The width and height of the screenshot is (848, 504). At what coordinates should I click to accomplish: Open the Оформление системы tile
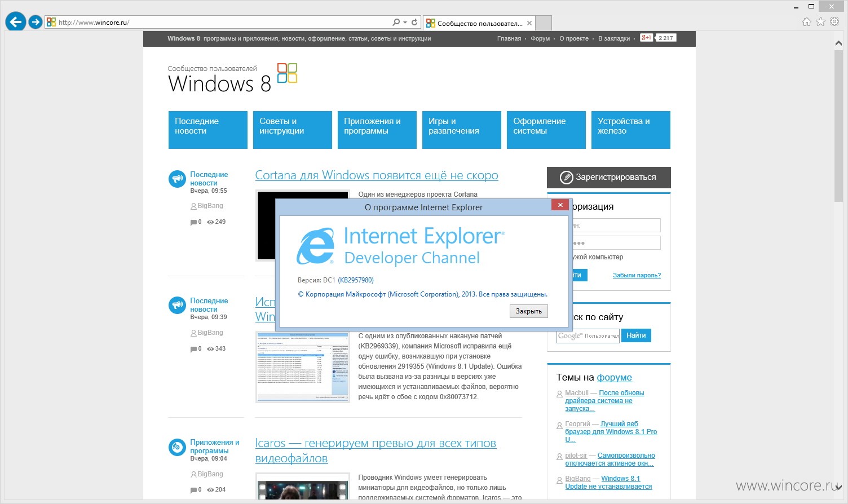click(x=546, y=130)
